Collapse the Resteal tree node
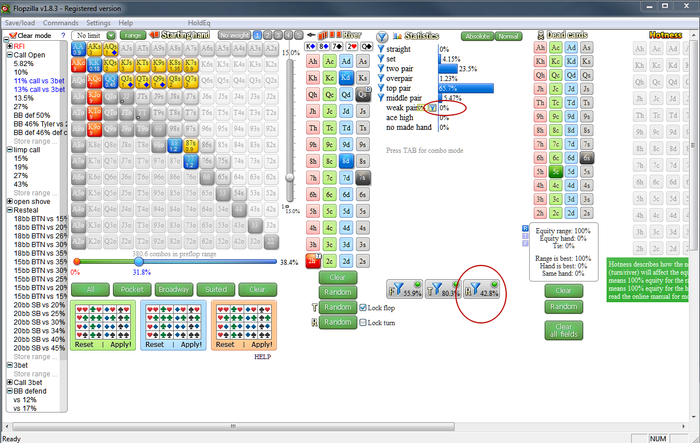The height and width of the screenshot is (443, 700). click(9, 210)
